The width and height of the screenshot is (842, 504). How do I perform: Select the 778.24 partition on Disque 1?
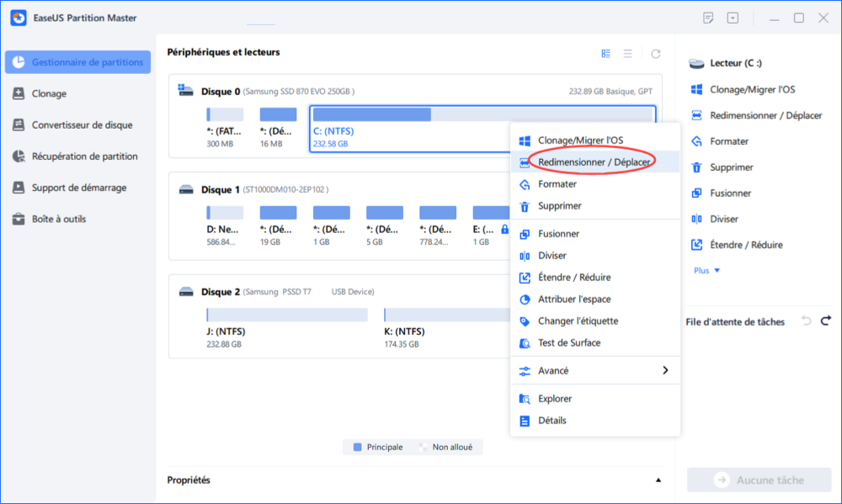[438, 226]
